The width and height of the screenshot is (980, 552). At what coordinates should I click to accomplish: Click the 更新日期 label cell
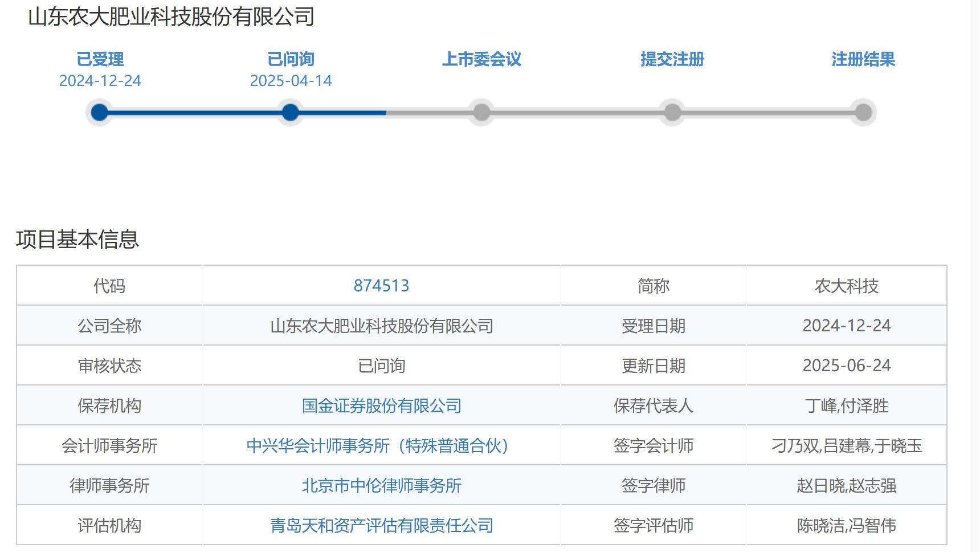pos(654,366)
